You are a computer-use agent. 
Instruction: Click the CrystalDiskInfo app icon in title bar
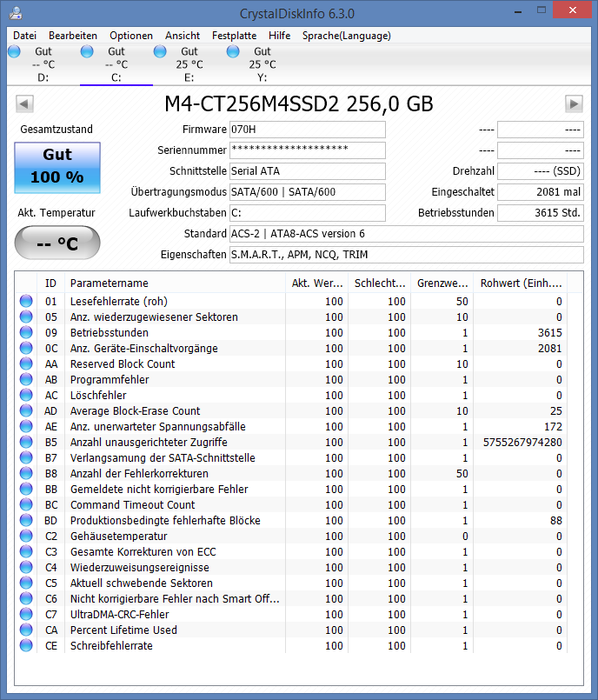pos(16,13)
